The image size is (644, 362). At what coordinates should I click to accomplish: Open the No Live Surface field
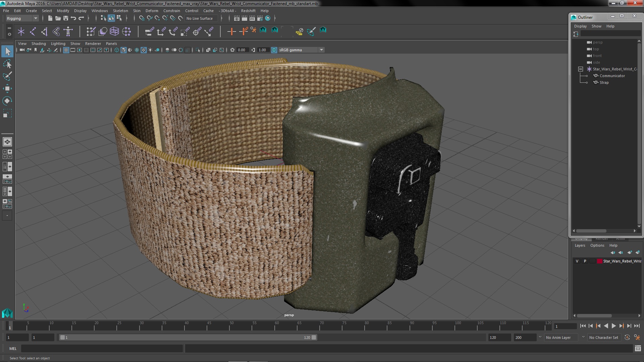[201, 18]
